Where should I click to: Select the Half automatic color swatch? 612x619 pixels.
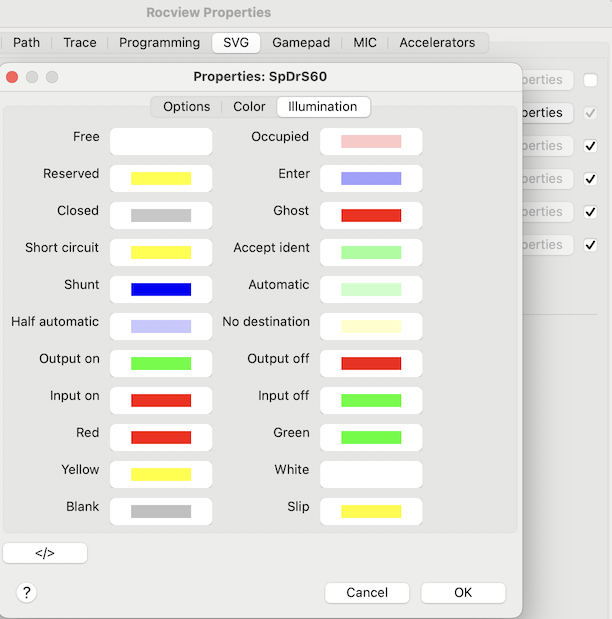point(161,327)
